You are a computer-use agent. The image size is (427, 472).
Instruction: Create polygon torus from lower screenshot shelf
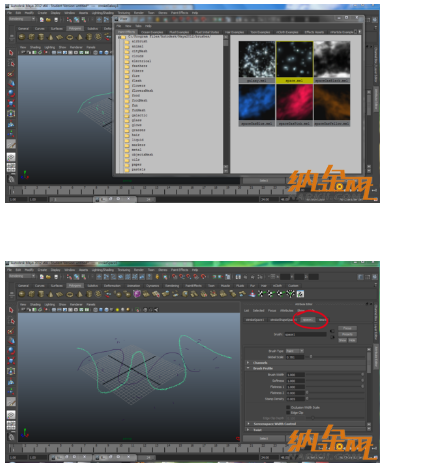[x=70, y=294]
